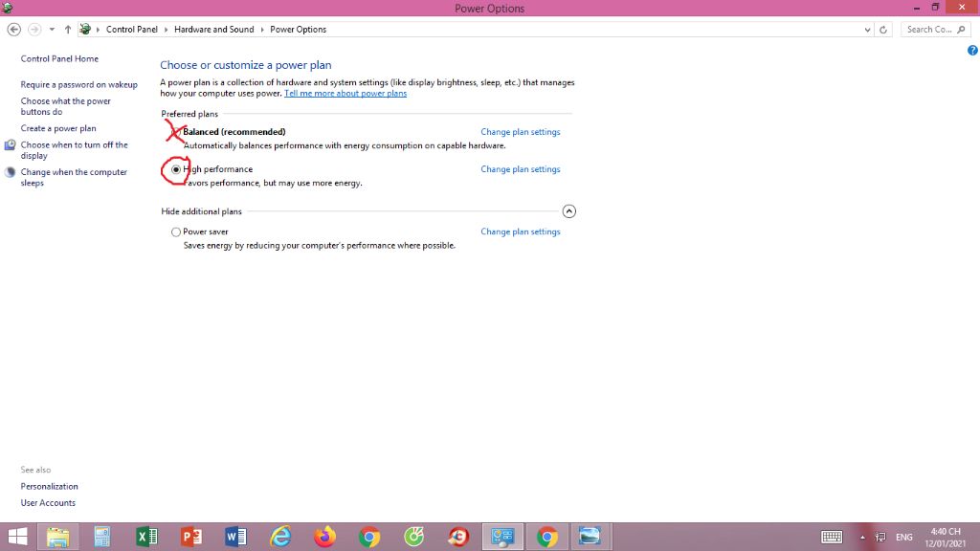The width and height of the screenshot is (980, 551).
Task: Open Control Panel breadcrumb
Action: point(132,30)
